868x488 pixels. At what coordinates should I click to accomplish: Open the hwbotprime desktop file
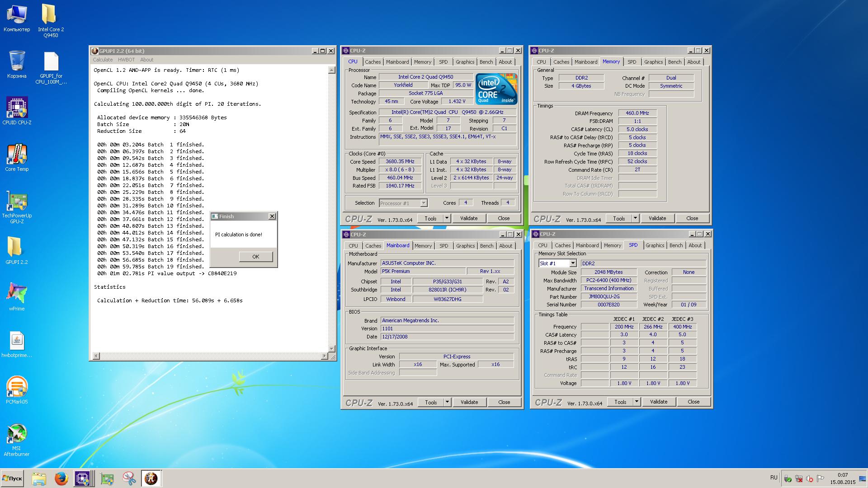point(17,344)
